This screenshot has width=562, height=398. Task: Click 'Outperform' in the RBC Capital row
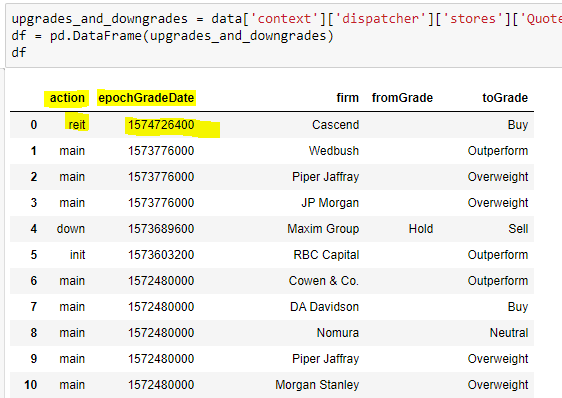click(498, 255)
